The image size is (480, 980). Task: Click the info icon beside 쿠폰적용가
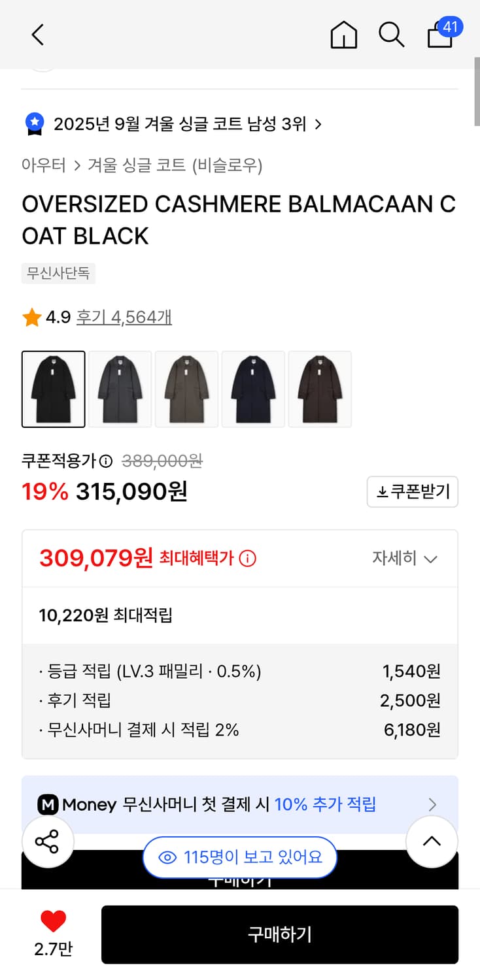107,461
